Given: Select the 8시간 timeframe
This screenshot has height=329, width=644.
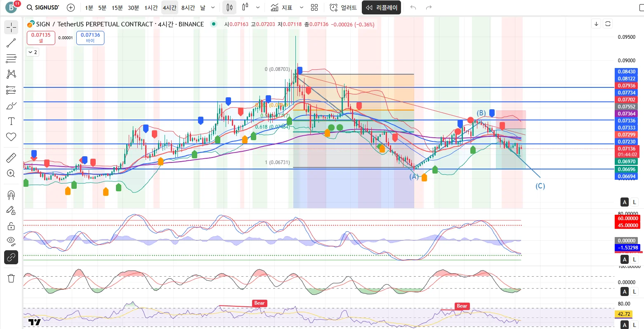Looking at the screenshot, I should click(188, 8).
